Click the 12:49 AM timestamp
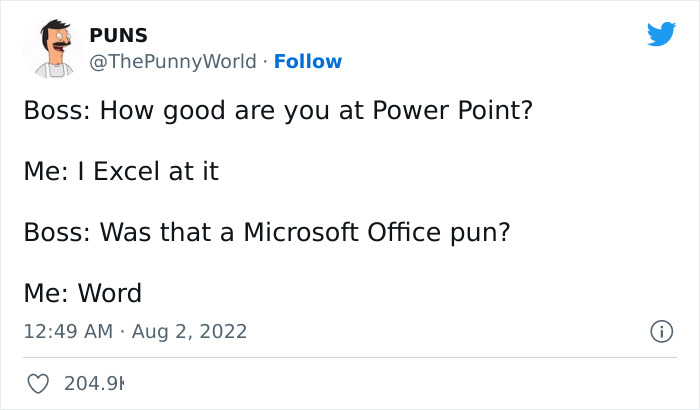Screen dimensions: 700x410 [x=68, y=331]
